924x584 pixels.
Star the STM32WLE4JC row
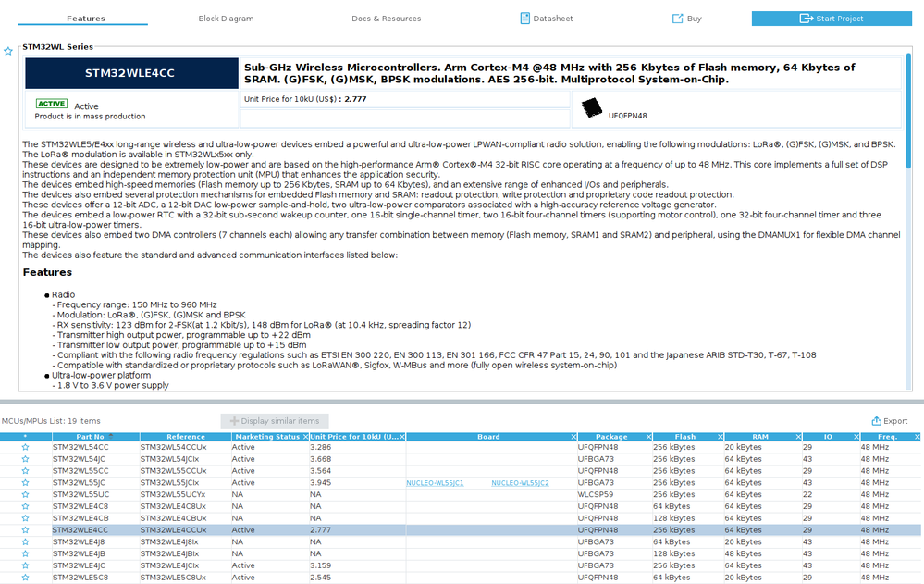click(x=25, y=565)
